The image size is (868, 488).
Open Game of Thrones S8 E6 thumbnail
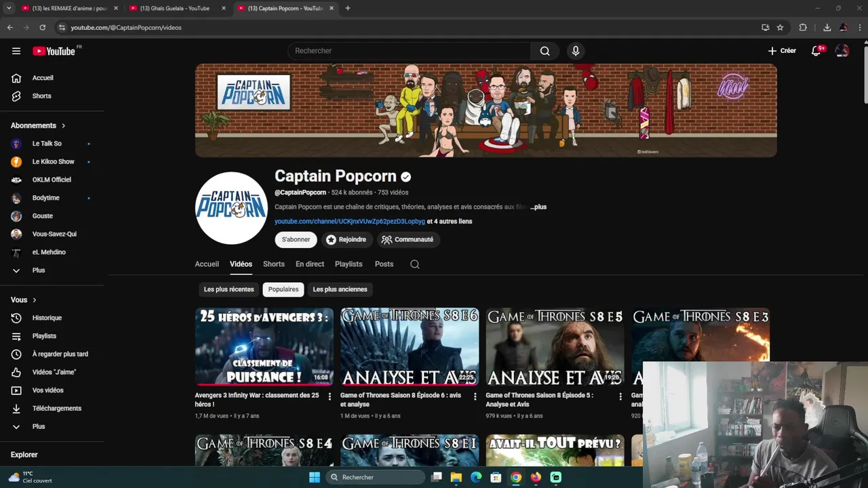point(410,347)
